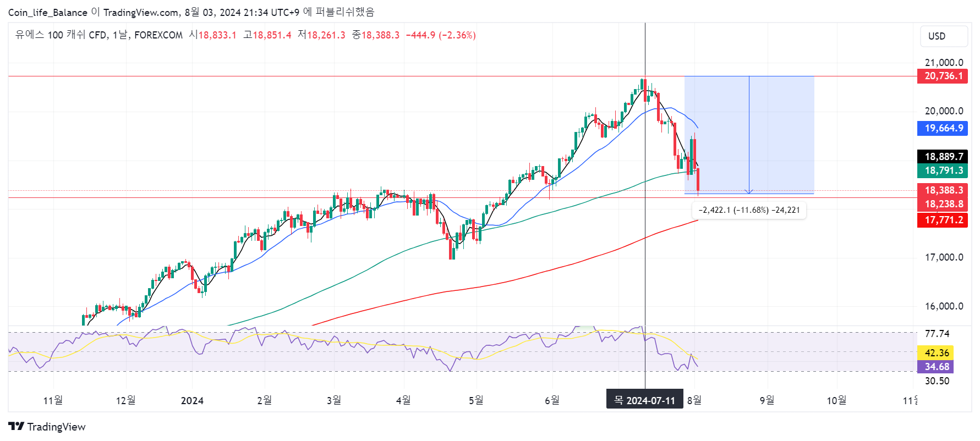This screenshot has width=980, height=441.
Task: Click the 77.74 RSI scale value
Action: pos(937,334)
